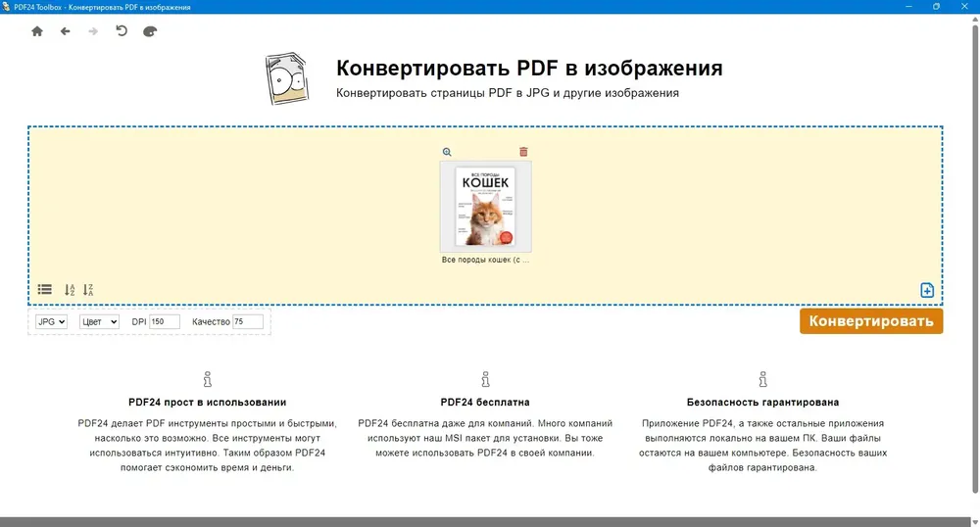Open the JPG output format dropdown
The height and width of the screenshot is (527, 980).
[51, 321]
